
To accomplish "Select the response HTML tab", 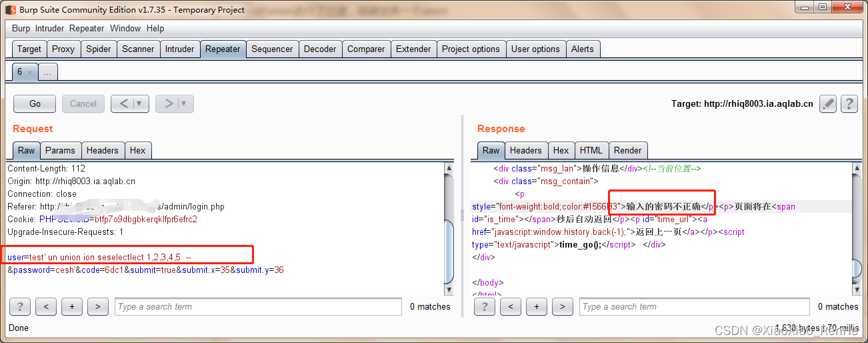I will [591, 150].
